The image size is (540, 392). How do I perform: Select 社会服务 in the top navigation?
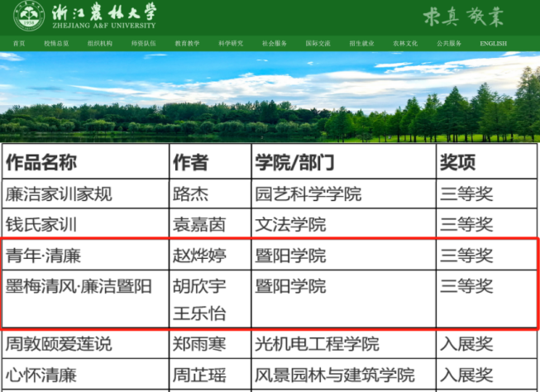tap(275, 43)
